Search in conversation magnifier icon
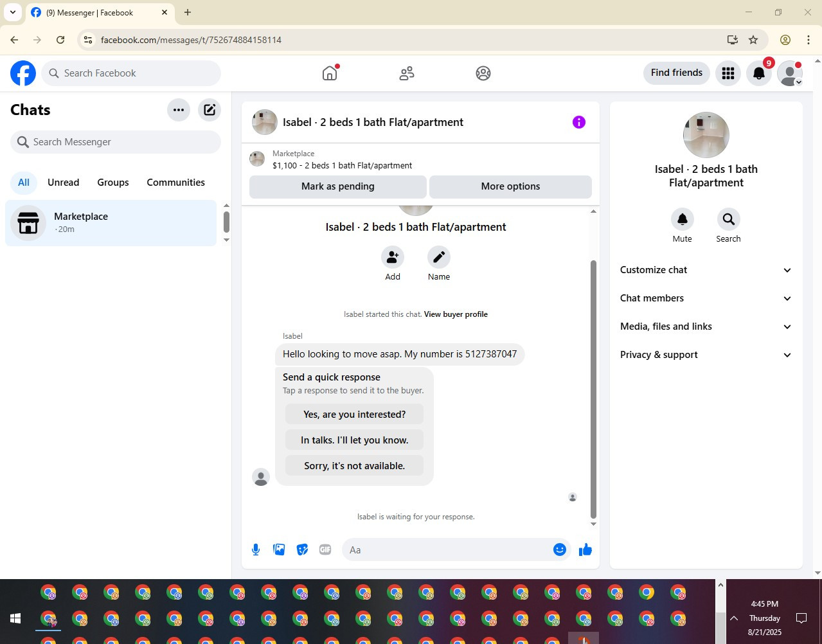The width and height of the screenshot is (822, 644). [x=729, y=219]
